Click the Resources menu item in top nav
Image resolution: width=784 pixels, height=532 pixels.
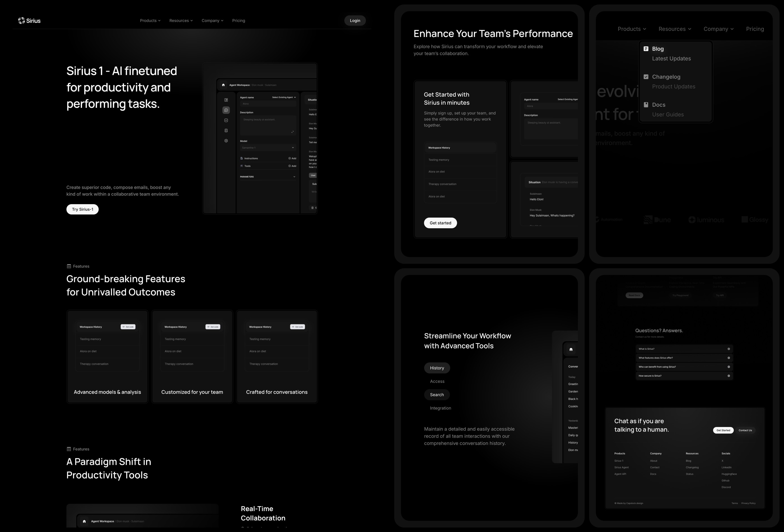[179, 21]
